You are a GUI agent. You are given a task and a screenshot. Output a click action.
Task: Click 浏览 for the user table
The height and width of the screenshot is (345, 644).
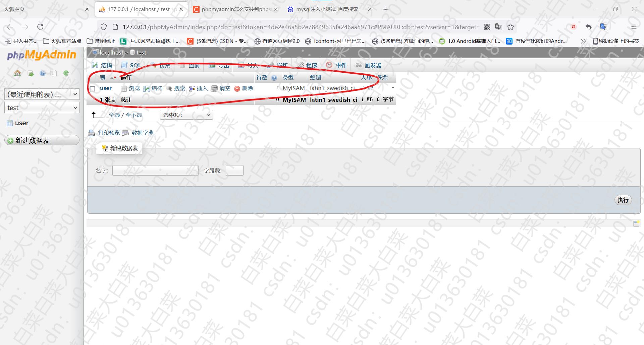130,88
